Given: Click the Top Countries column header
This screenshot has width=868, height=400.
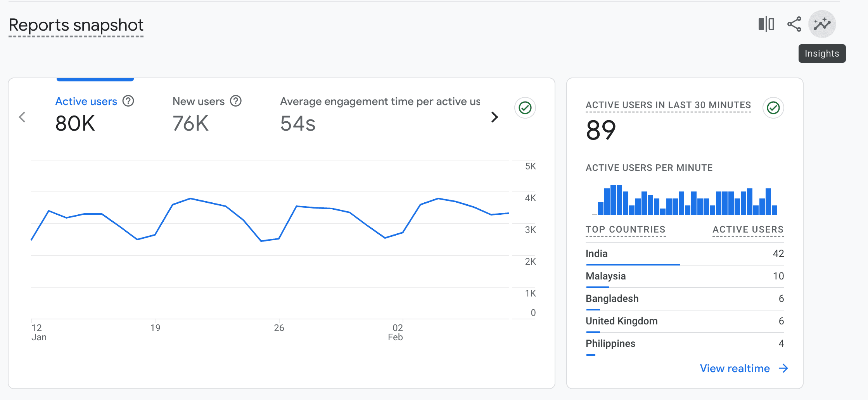Looking at the screenshot, I should click(x=625, y=229).
